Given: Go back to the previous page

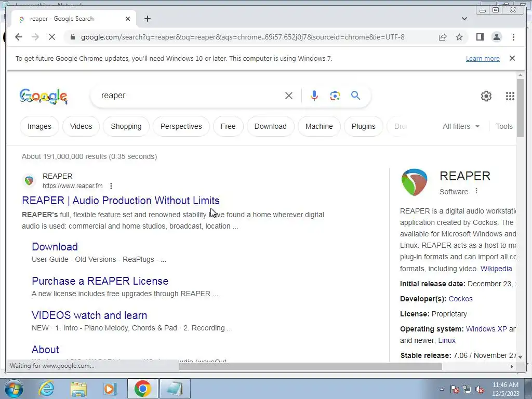Looking at the screenshot, I should click(x=19, y=37).
